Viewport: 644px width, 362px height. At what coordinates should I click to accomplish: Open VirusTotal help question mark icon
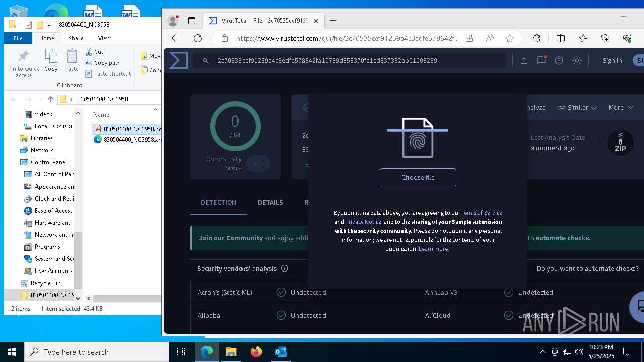pyautogui.click(x=559, y=60)
